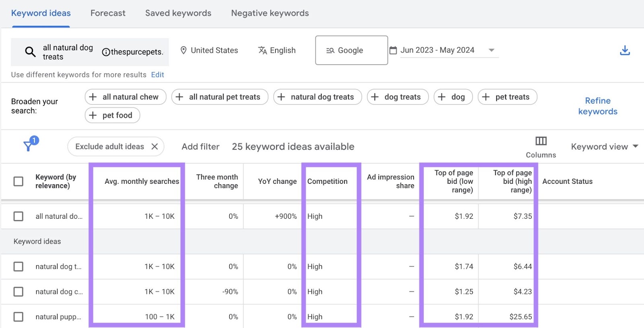Click the United States location pin
Screen dimensions: 644x328
point(184,50)
